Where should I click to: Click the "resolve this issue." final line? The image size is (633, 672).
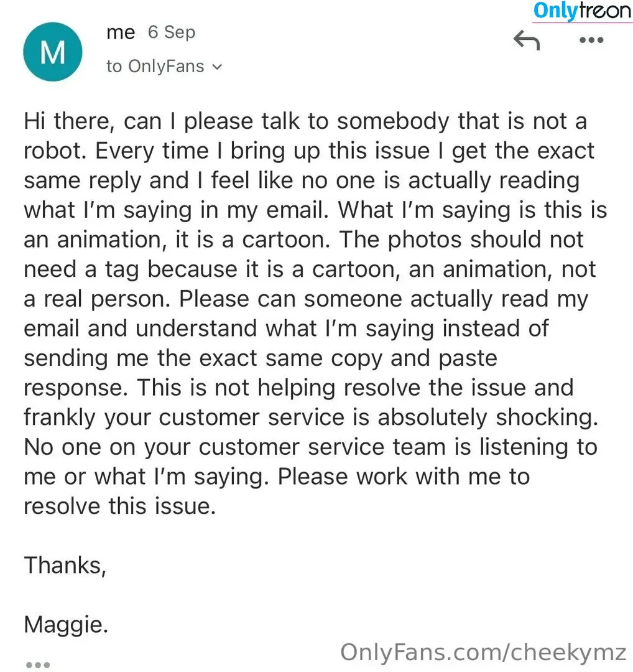tap(119, 506)
